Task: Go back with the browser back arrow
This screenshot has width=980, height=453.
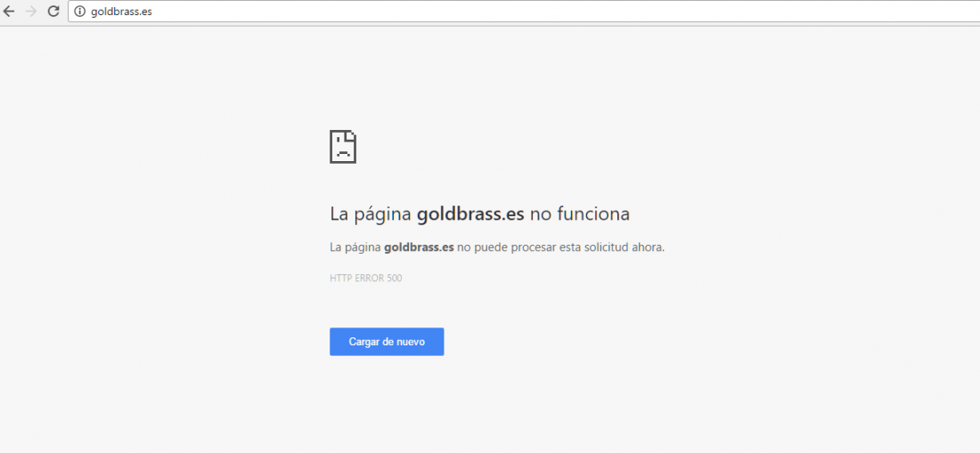Action: [9, 12]
